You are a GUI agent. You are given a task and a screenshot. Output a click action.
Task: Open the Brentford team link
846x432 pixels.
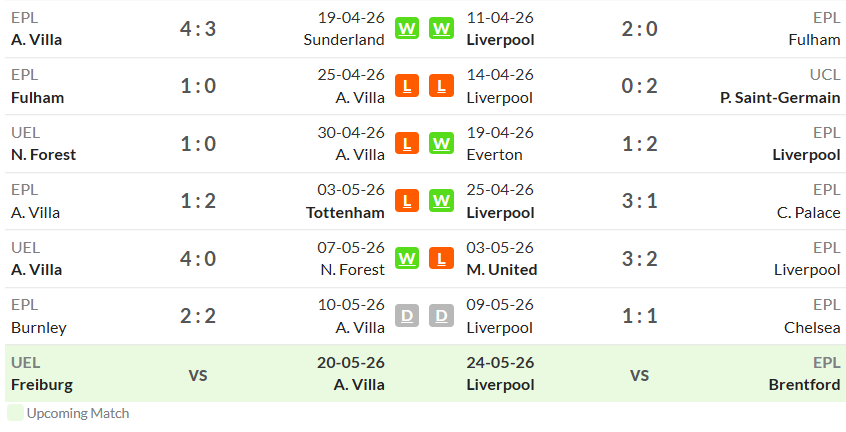coord(804,385)
